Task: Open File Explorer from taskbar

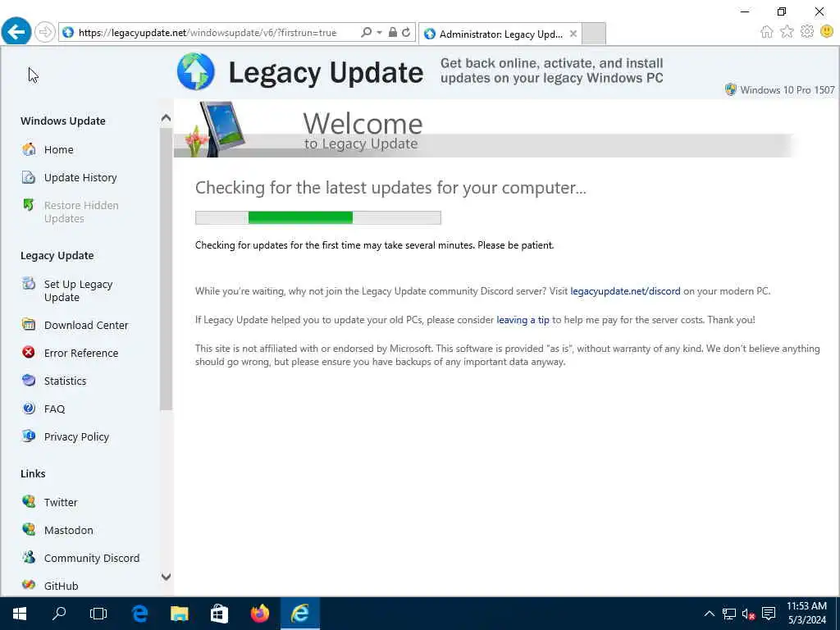Action: (180, 614)
